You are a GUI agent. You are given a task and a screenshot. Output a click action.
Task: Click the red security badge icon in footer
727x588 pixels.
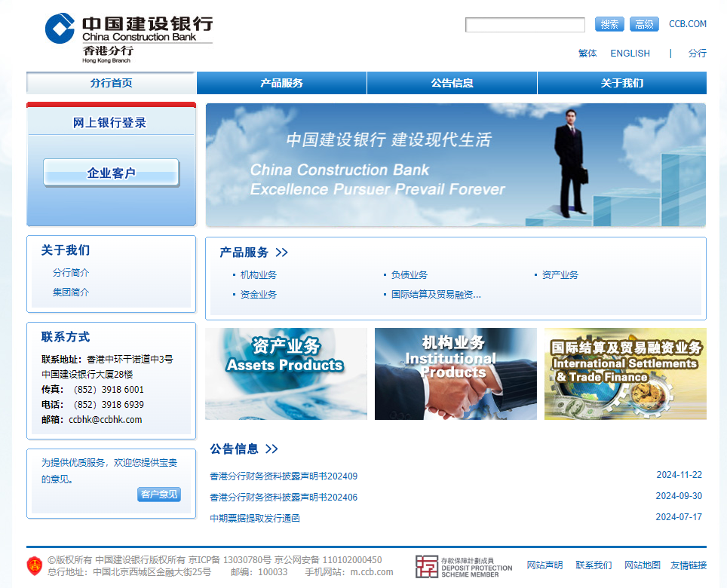point(35,565)
